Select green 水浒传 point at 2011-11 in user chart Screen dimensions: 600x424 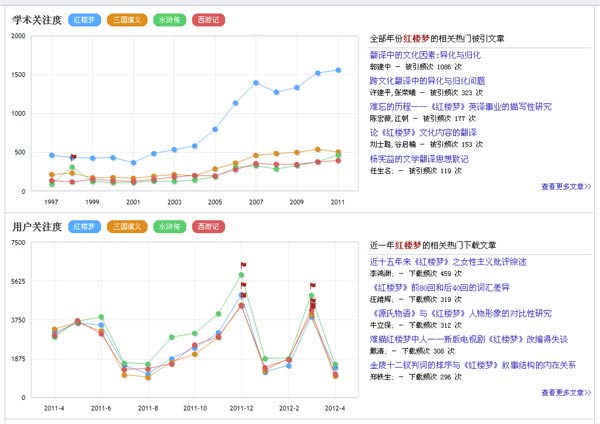tap(218, 314)
